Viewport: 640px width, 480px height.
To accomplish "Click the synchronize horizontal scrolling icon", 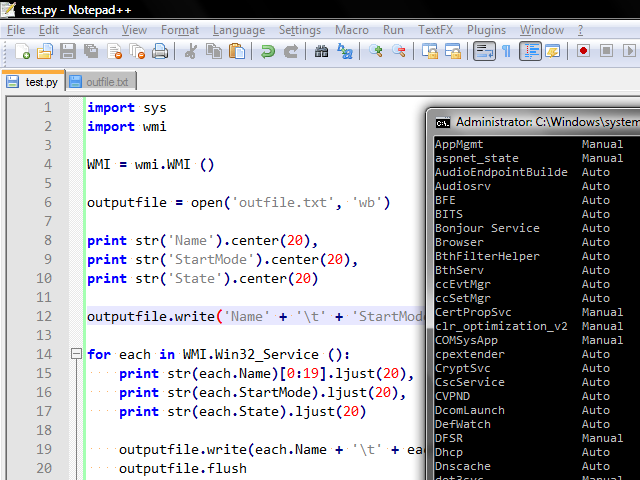I will 453,51.
